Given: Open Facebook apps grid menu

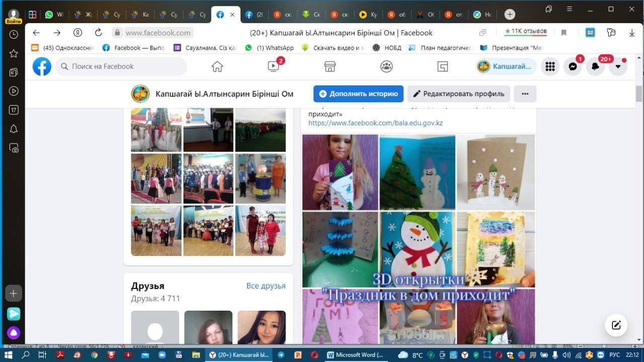Looking at the screenshot, I should point(550,66).
